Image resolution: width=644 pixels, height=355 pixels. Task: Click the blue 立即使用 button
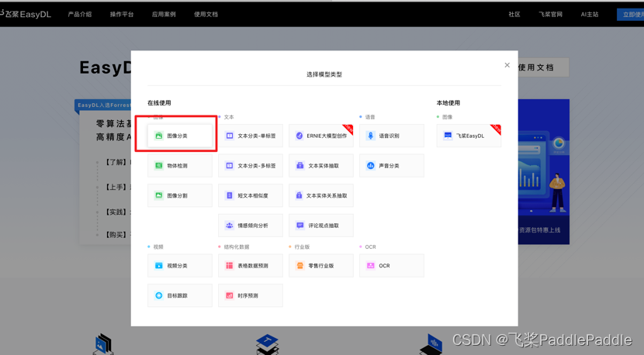tap(631, 15)
